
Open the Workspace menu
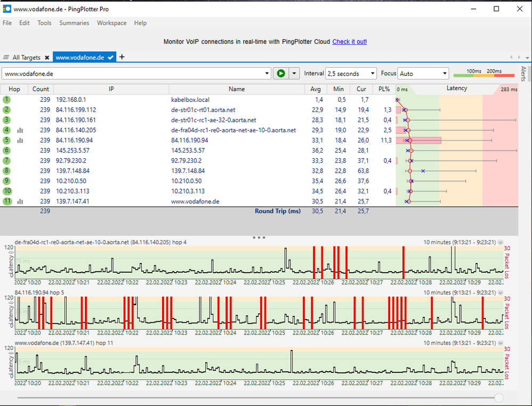pyautogui.click(x=111, y=23)
